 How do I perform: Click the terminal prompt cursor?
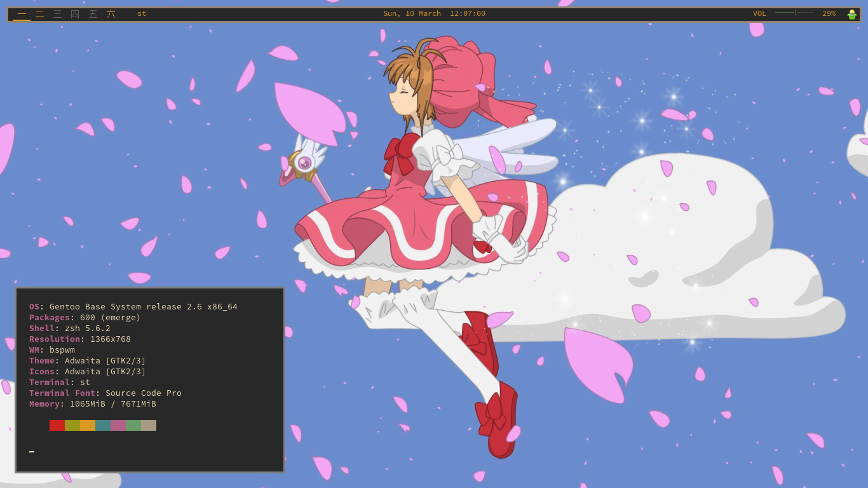tap(32, 451)
